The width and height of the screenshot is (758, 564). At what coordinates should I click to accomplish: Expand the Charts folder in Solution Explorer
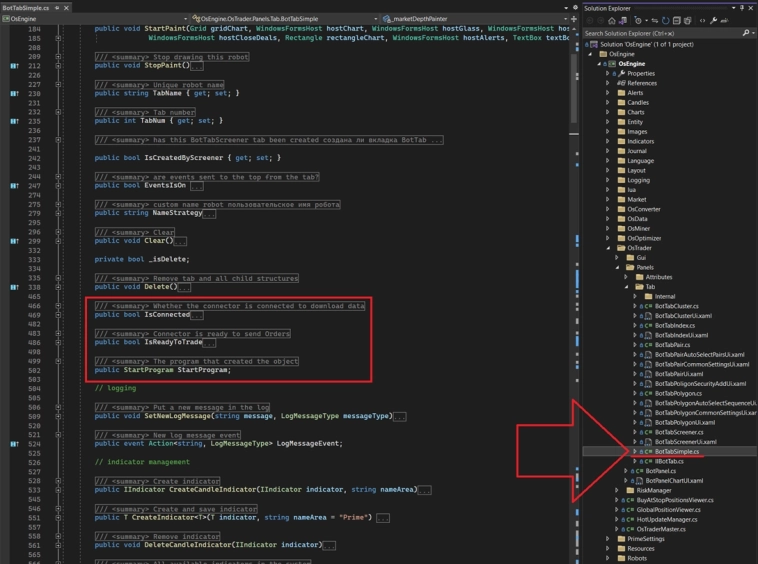608,112
